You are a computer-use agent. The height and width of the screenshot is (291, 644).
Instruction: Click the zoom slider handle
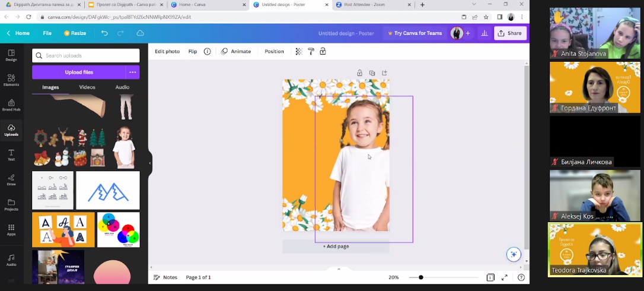coord(421,277)
